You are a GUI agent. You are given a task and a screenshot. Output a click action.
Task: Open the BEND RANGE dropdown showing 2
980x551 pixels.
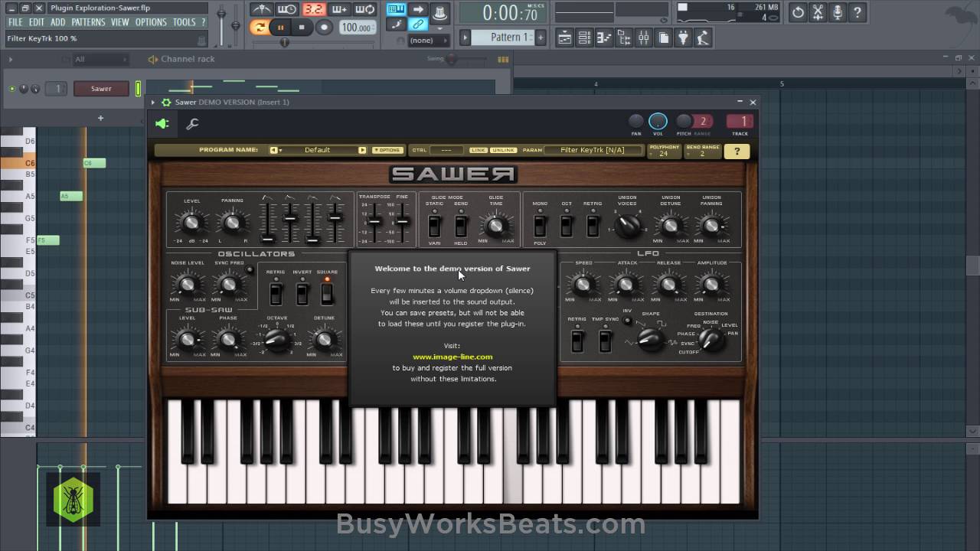point(702,150)
